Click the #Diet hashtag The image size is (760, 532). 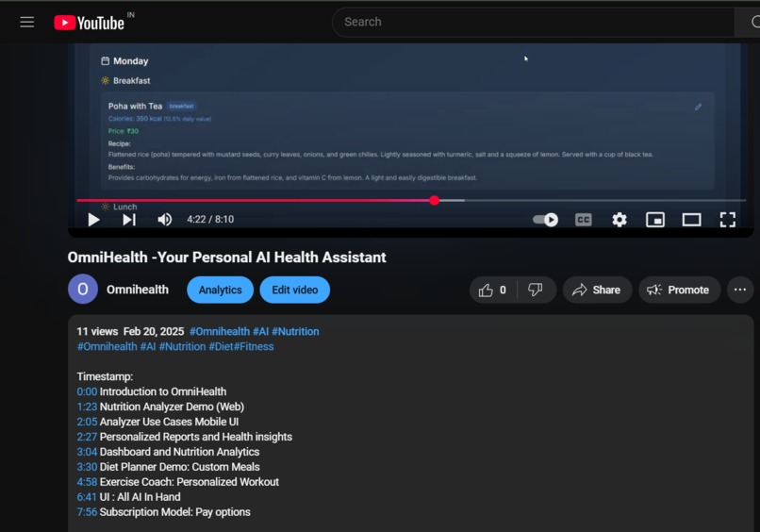221,347
